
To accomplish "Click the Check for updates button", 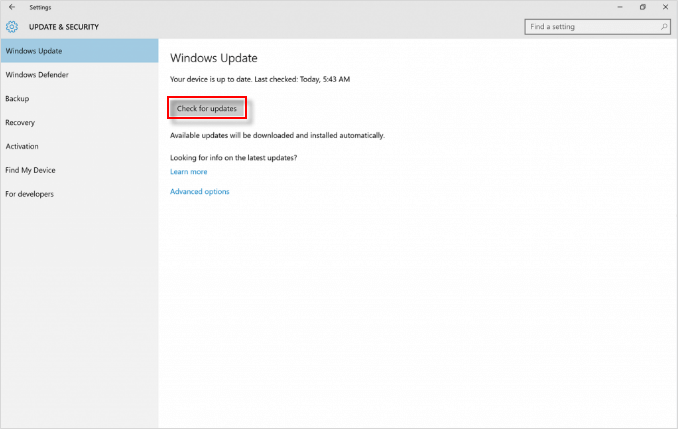I will tap(207, 108).
